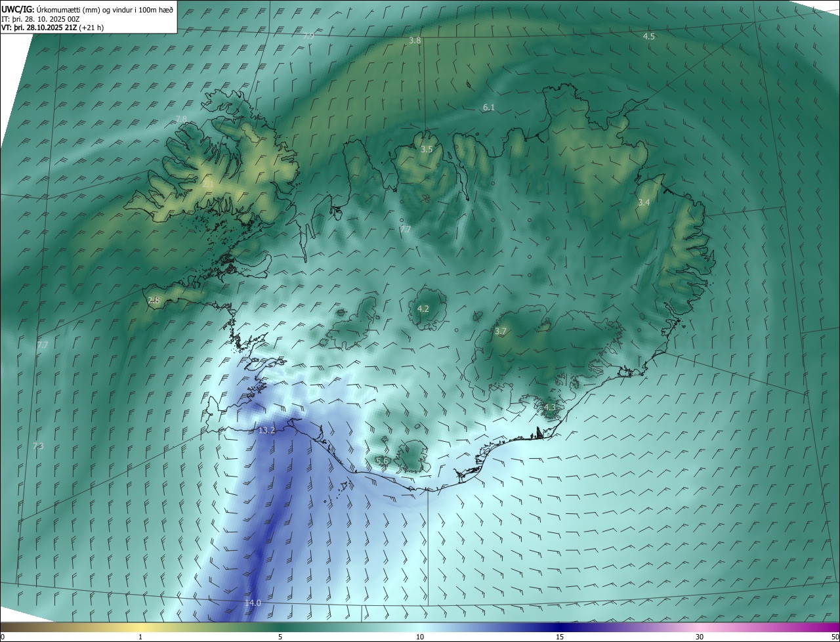Click the initial time line "IT: þri. 28. 10. 2025 00Z"
The width and height of the screenshot is (840, 642).
tap(41, 19)
